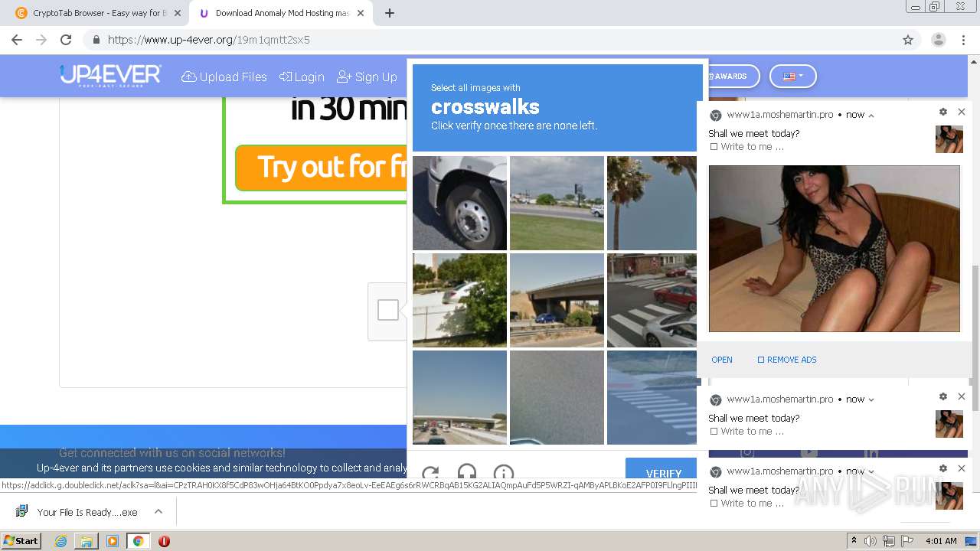
Task: Select captcha tile with white car and tree
Action: (459, 300)
